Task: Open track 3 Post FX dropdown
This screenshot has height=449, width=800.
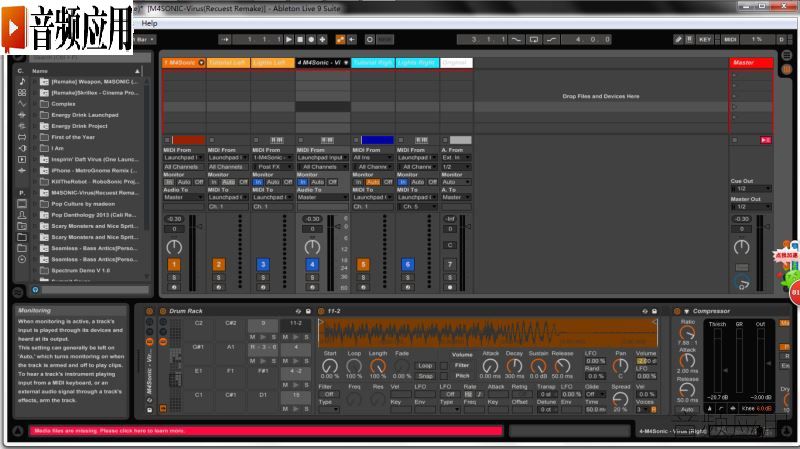Action: tap(272, 167)
